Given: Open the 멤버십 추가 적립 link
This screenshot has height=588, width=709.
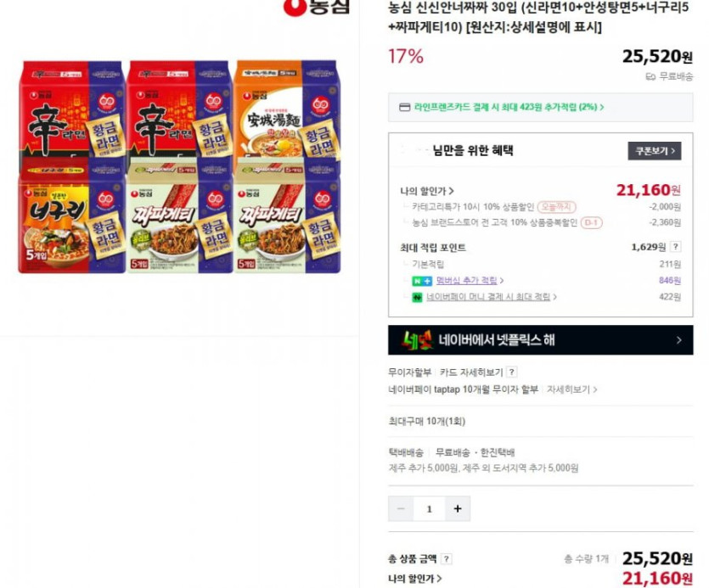Looking at the screenshot, I should point(470,281).
